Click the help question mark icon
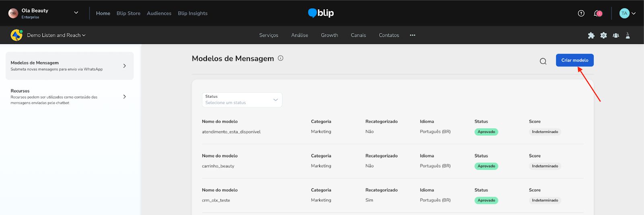 coord(581,13)
